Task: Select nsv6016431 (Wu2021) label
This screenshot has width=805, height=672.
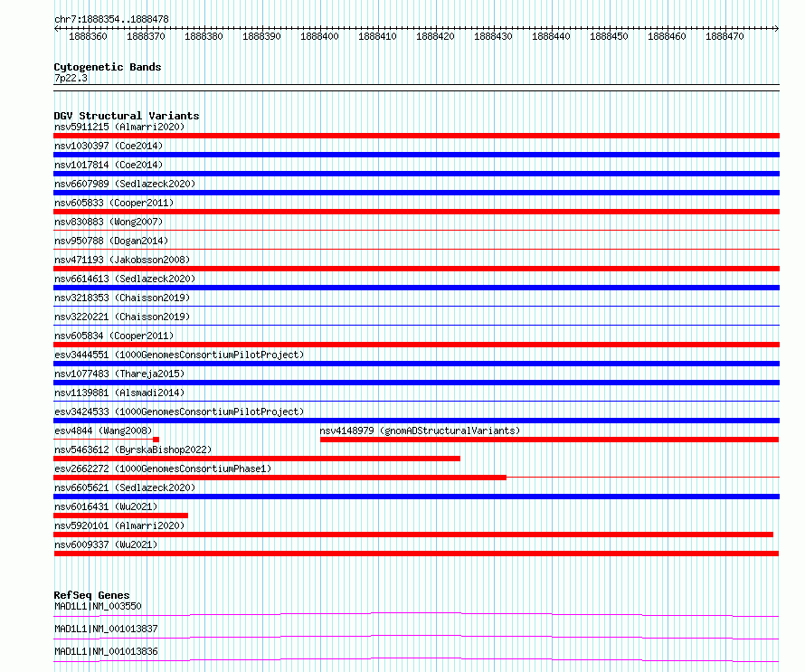Action: point(106,506)
